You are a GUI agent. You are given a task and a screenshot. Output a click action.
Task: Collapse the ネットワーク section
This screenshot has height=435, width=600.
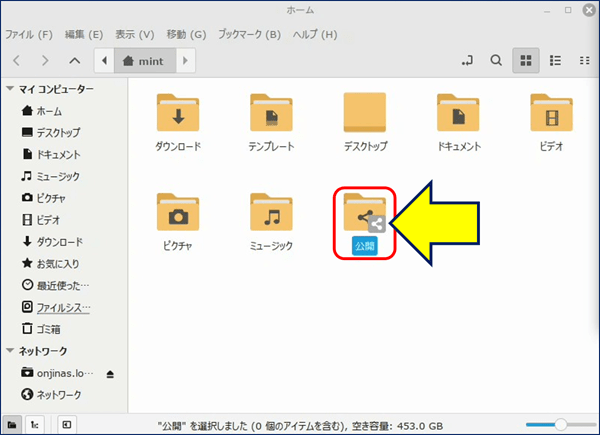[10, 350]
